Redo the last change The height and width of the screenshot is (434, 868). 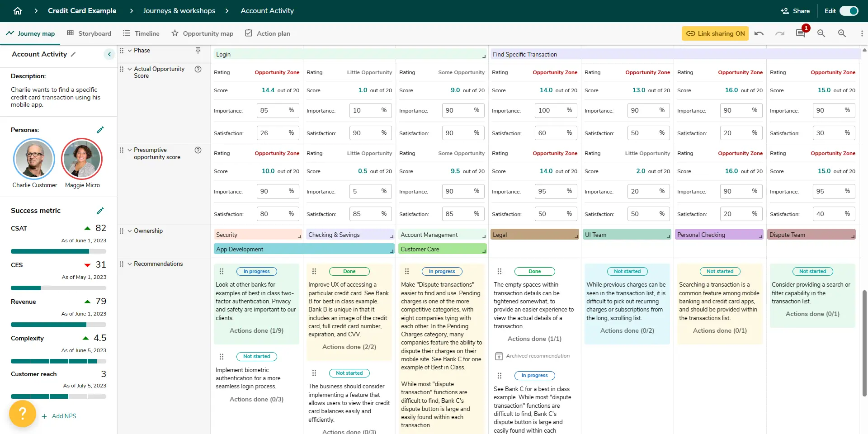point(780,33)
